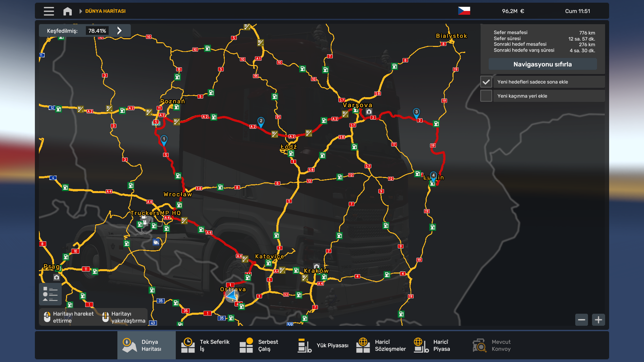Image resolution: width=644 pixels, height=362 pixels.
Task: Click toll gate icon near Katoviçe A4
Action: point(245,259)
